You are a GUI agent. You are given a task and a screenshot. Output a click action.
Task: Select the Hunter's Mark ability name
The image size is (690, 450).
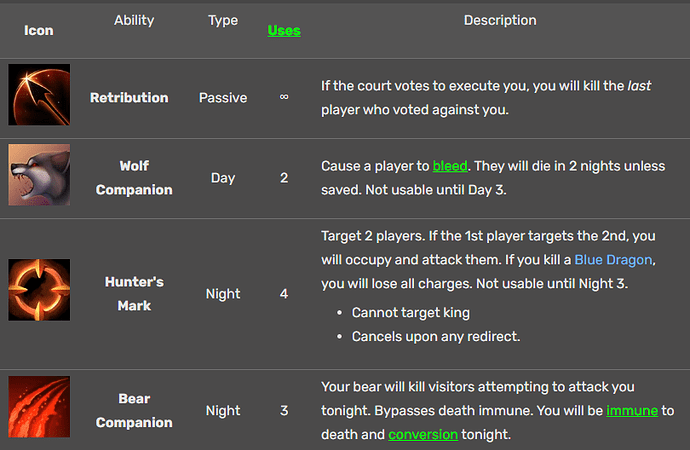[x=134, y=293]
